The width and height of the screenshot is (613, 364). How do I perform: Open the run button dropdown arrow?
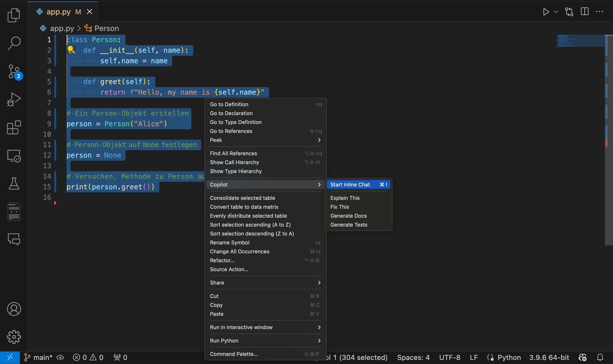coord(556,12)
